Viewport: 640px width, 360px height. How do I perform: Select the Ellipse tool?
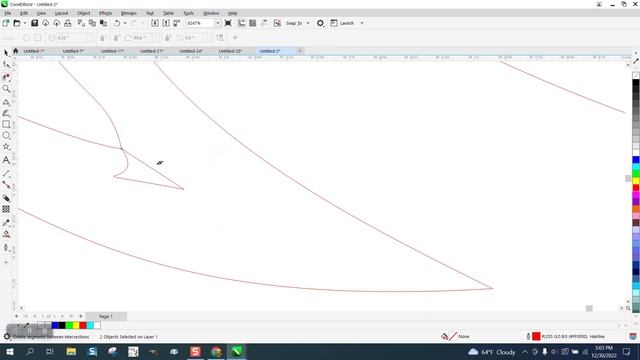[6, 136]
